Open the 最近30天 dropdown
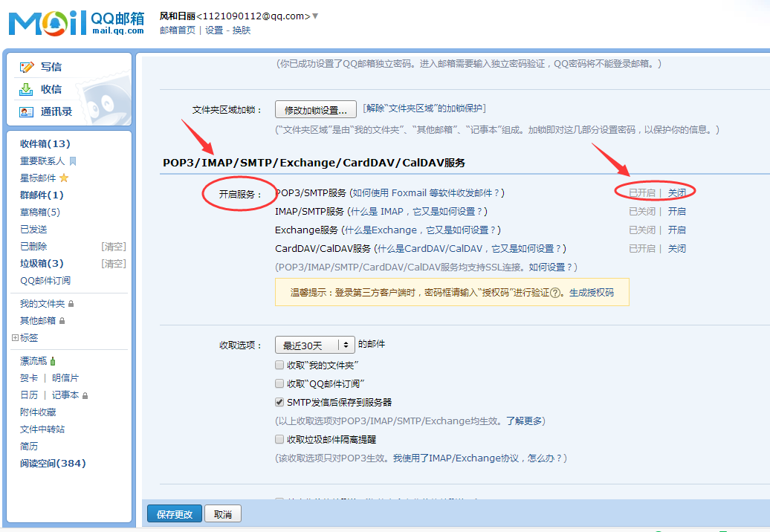 point(314,346)
